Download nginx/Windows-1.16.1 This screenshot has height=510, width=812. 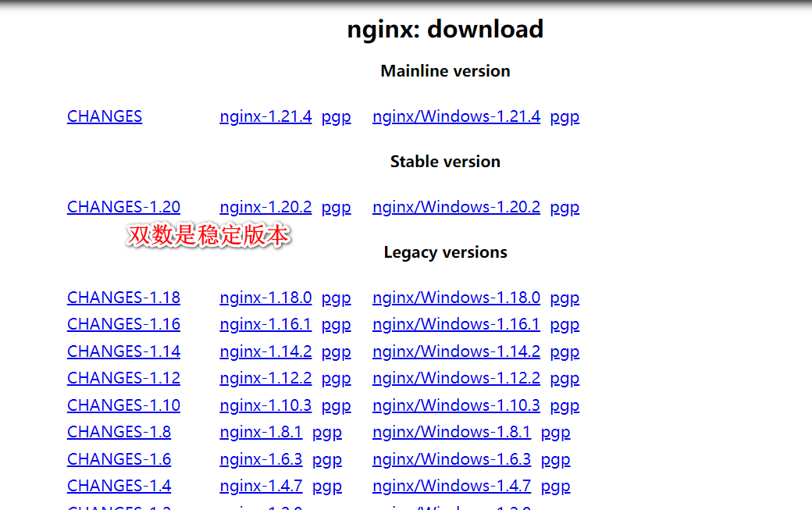pyautogui.click(x=456, y=324)
